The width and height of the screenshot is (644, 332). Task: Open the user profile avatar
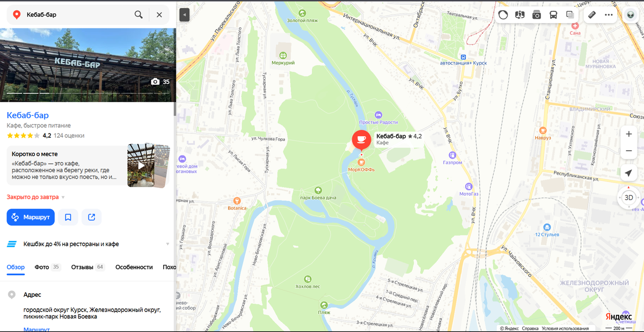(630, 15)
